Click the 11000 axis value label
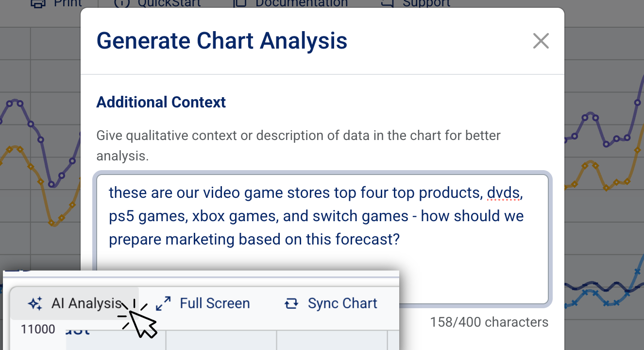Image resolution: width=644 pixels, height=350 pixels. coord(37,329)
